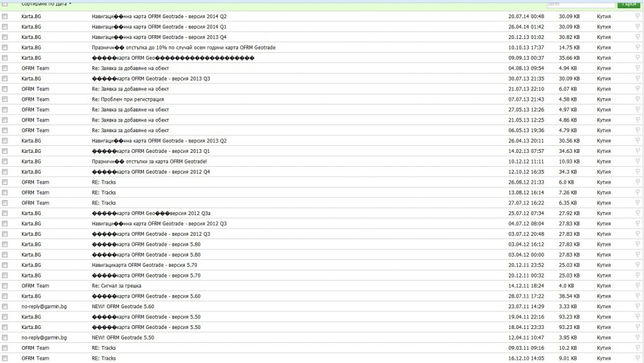Flag the message dated 04.07.12 08:04
The width and height of the screenshot is (644, 363).
tap(638, 223)
